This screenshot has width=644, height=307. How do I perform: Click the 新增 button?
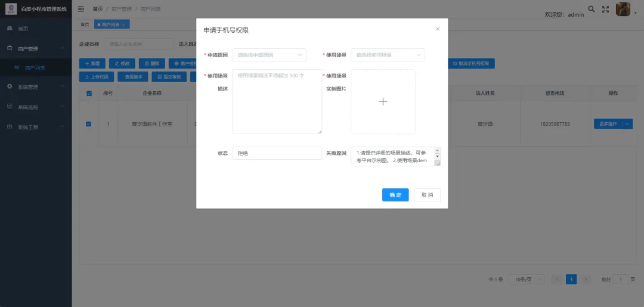pyautogui.click(x=92, y=63)
